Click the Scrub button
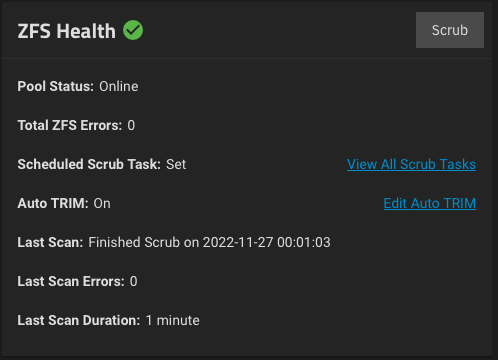The height and width of the screenshot is (360, 498). (x=450, y=30)
